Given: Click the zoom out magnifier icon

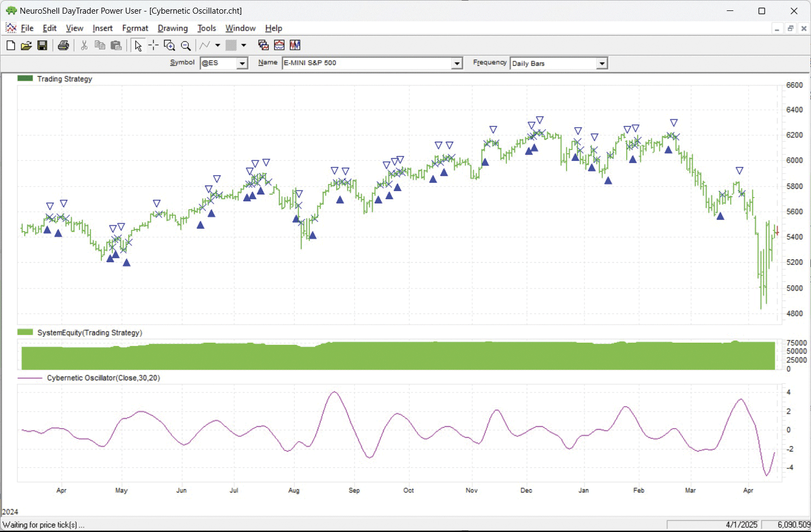Looking at the screenshot, I should [186, 45].
